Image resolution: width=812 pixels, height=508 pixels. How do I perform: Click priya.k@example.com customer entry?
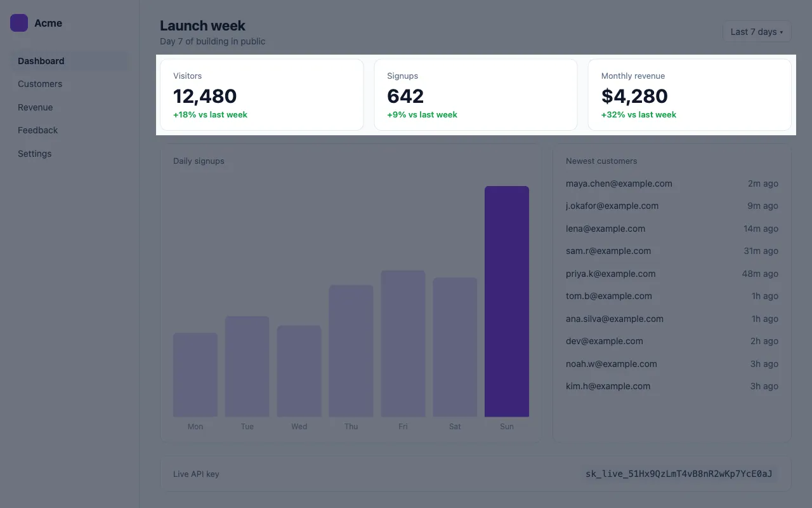(x=672, y=274)
